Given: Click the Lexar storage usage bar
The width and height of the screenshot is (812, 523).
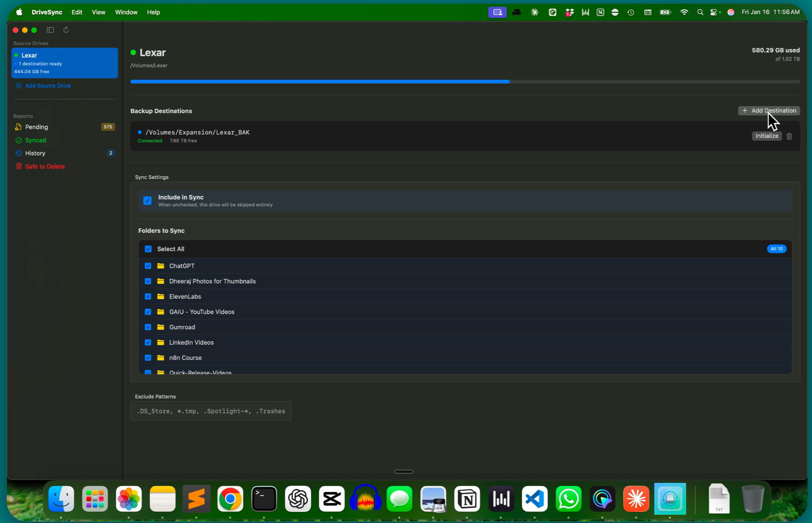Looking at the screenshot, I should (x=465, y=82).
